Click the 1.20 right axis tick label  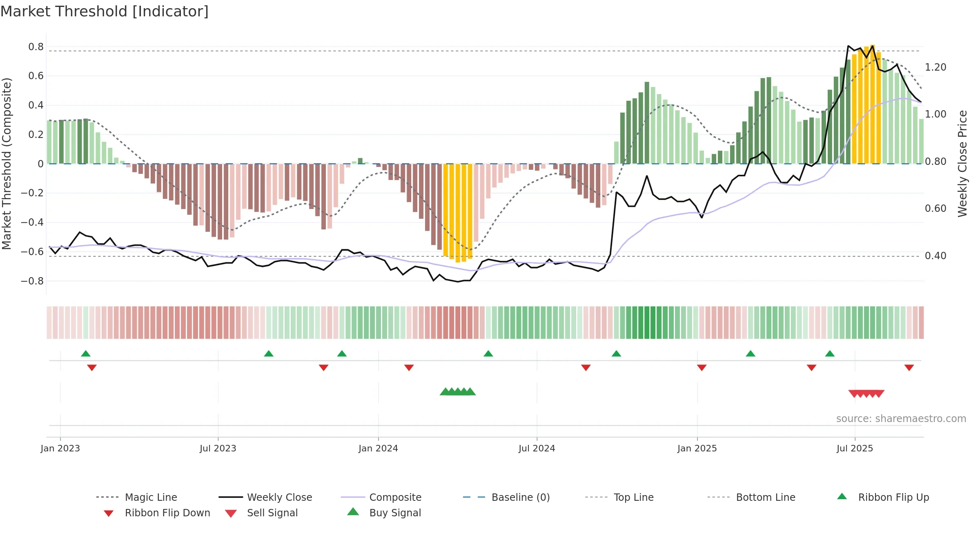coord(935,67)
